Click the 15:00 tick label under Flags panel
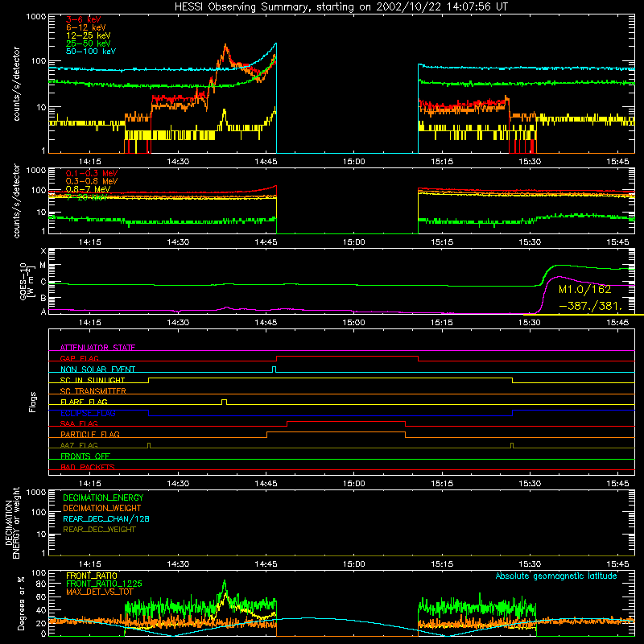The width and height of the screenshot is (644, 644). 353,484
